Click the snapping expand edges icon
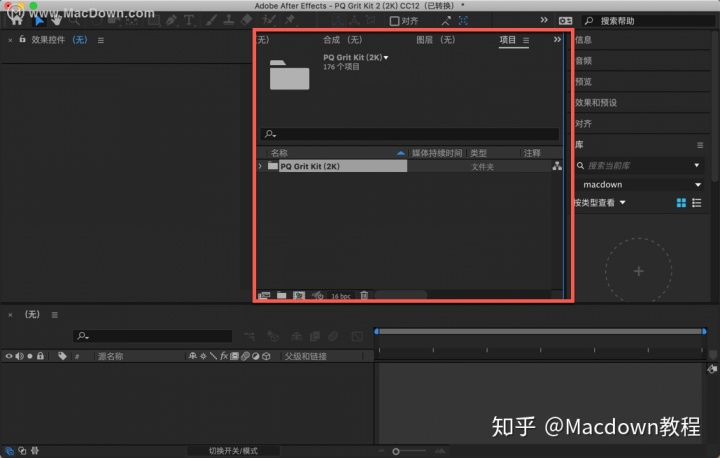 (x=446, y=21)
